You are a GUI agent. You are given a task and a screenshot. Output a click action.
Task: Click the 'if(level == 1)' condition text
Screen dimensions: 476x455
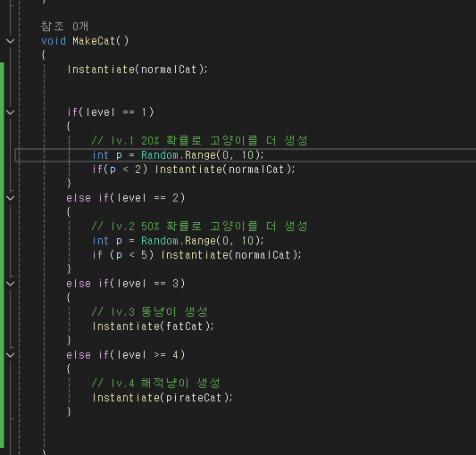[111, 112]
